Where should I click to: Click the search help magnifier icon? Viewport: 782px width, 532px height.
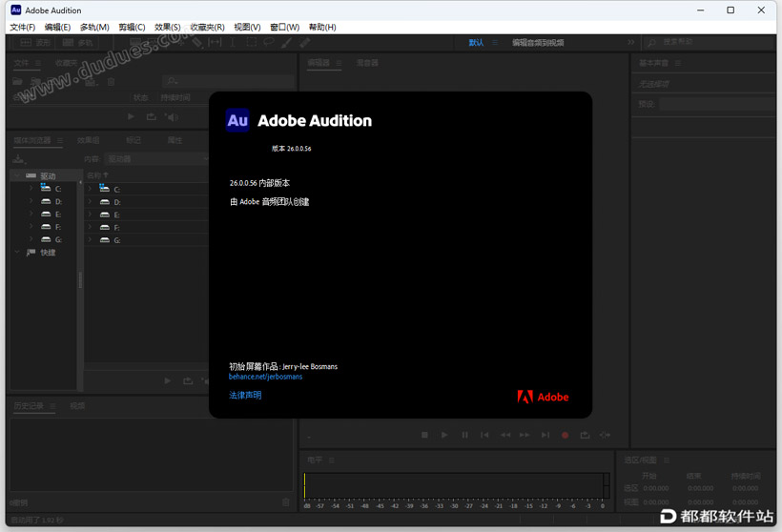tap(651, 42)
